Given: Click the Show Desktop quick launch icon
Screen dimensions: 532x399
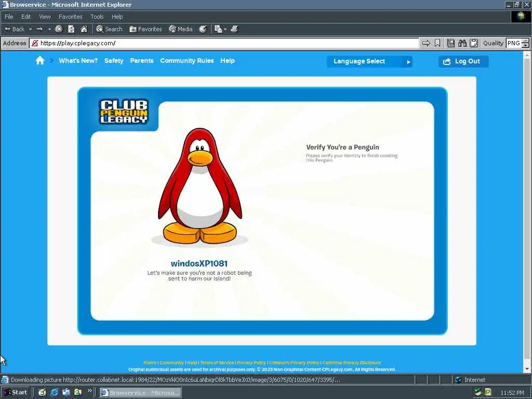Looking at the screenshot, I should point(42,393).
